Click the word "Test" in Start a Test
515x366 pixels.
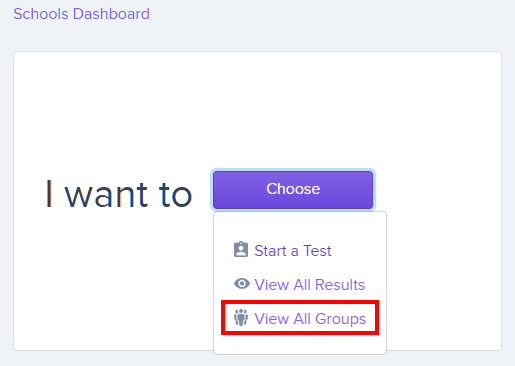point(317,251)
